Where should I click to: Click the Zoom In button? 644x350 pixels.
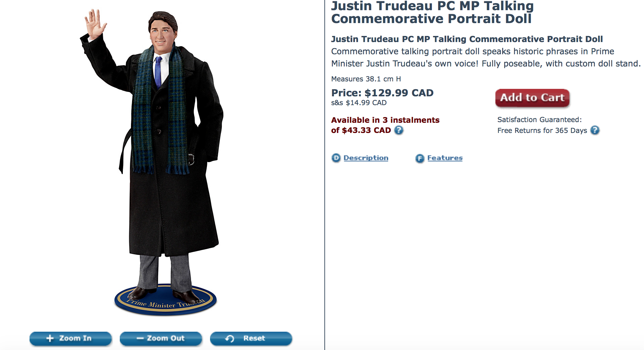click(71, 338)
